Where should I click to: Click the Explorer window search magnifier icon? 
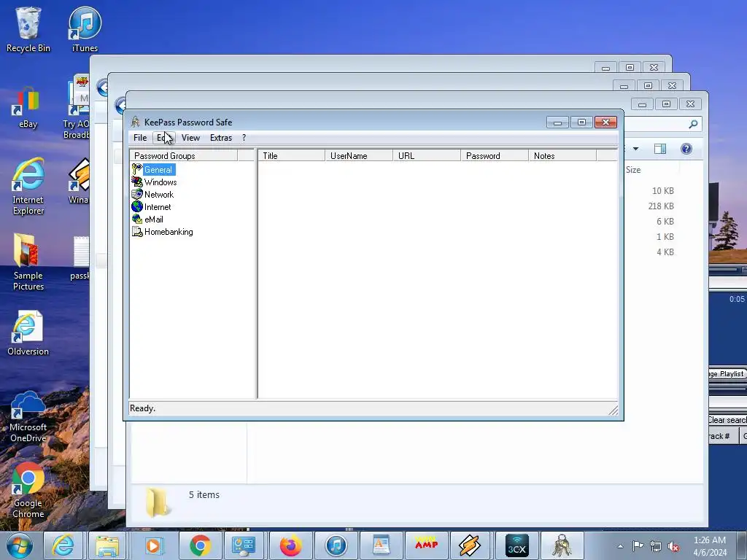coord(693,124)
